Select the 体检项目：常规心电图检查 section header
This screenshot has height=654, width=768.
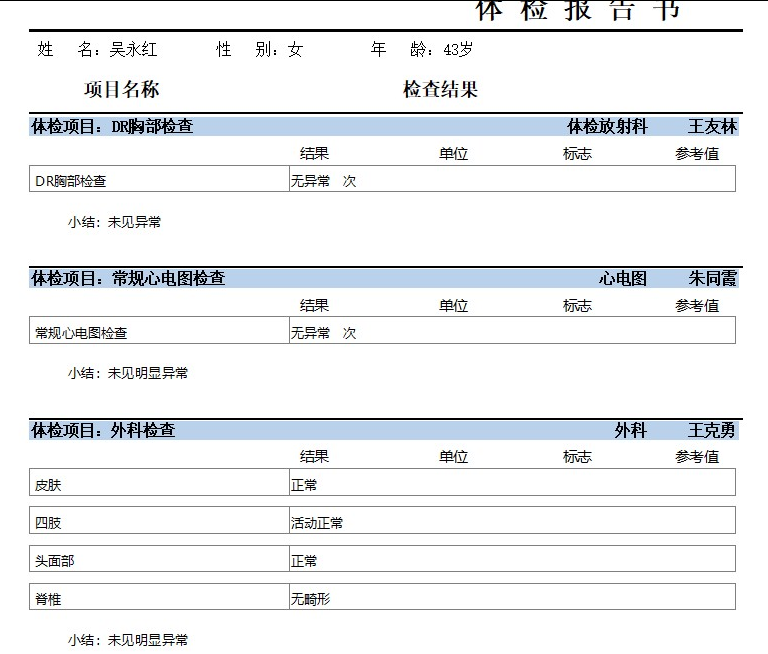(x=128, y=278)
